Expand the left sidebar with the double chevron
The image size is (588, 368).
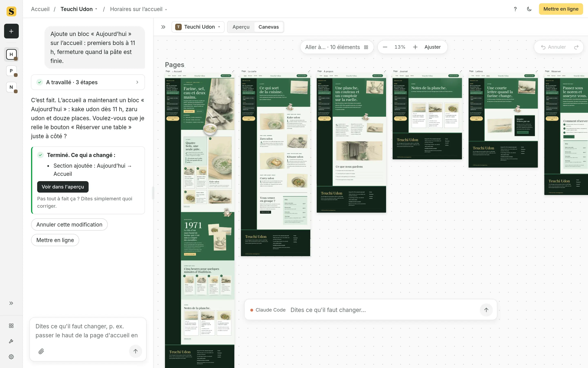(11, 303)
